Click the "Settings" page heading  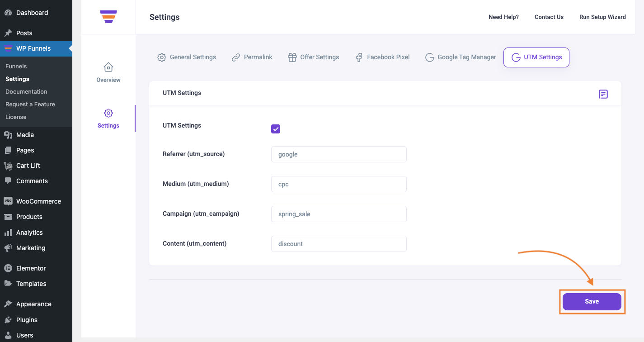[x=165, y=17]
